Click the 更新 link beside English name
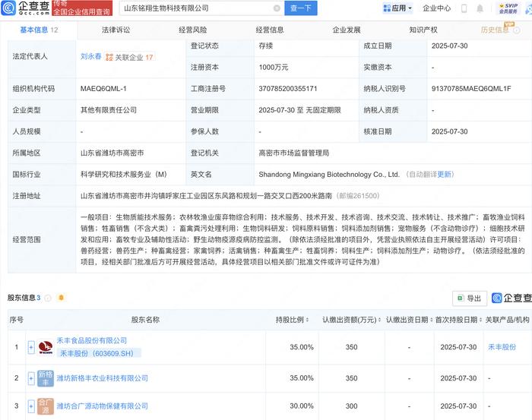 [444, 174]
